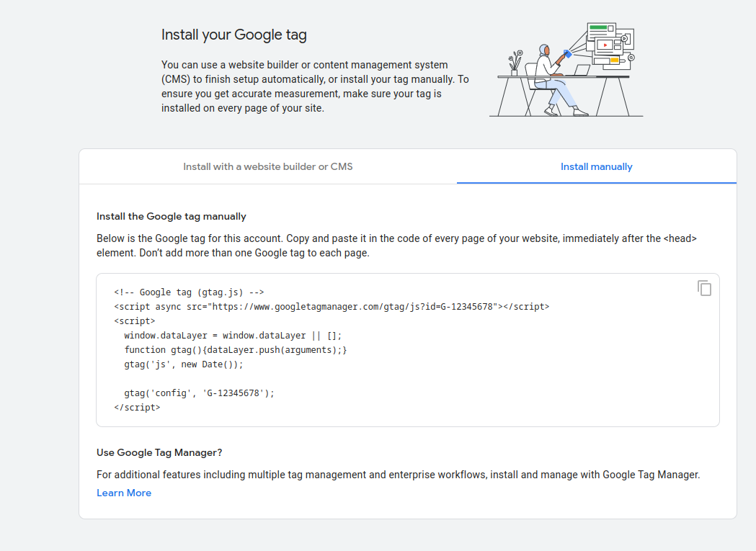Click the paragraph starting 'Below is the Google tag'
The image size is (756, 551).
point(396,246)
